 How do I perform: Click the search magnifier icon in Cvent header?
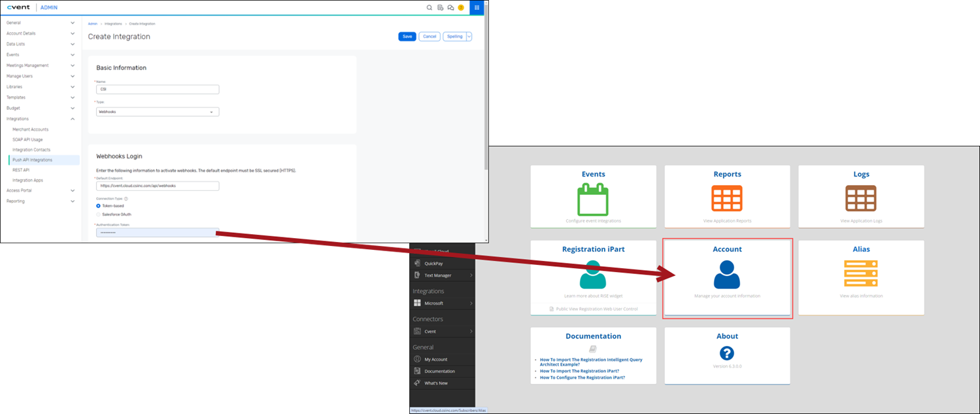[430, 8]
